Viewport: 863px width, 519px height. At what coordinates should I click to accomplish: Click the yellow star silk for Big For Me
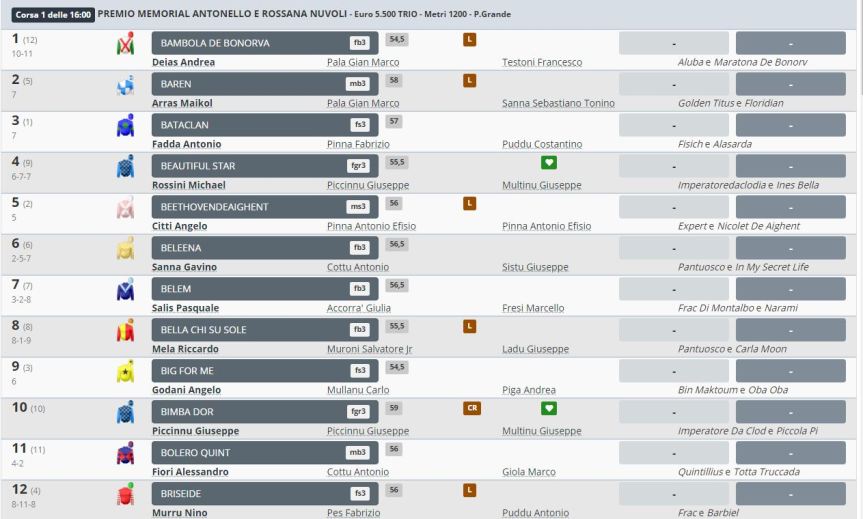pyautogui.click(x=125, y=373)
